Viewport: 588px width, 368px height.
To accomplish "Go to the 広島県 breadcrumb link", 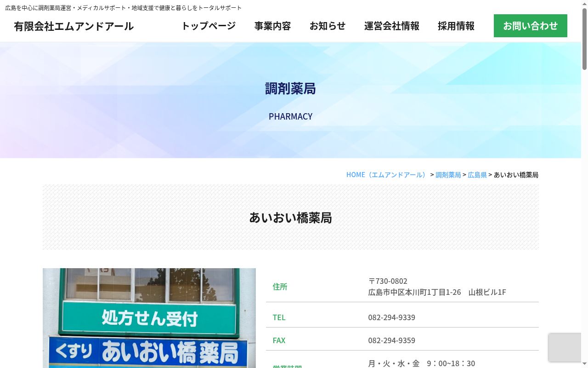I will (477, 175).
